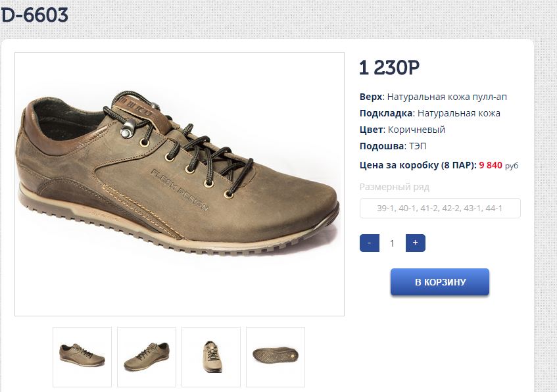Select the size range box 39-1, 40-1
The width and height of the screenshot is (557, 392).
pyautogui.click(x=440, y=208)
